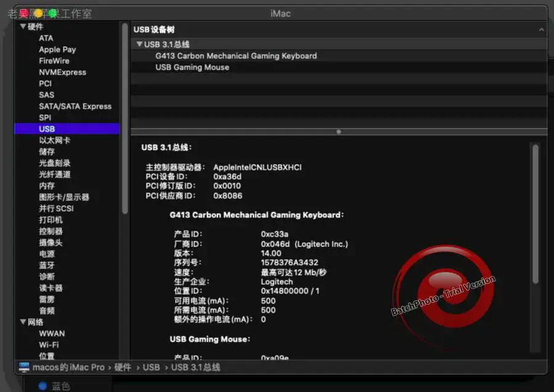Click speed value 最高可达 12 Mb/秒
This screenshot has width=554, height=392.
294,272
